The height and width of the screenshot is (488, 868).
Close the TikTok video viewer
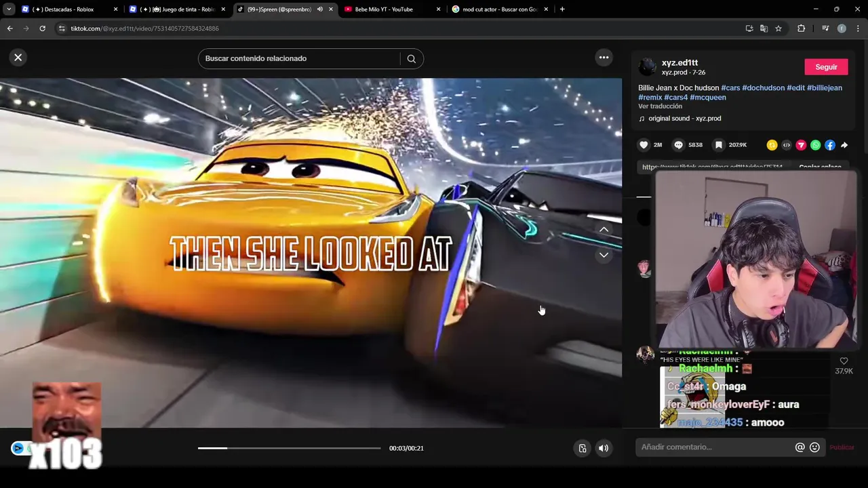click(x=18, y=58)
